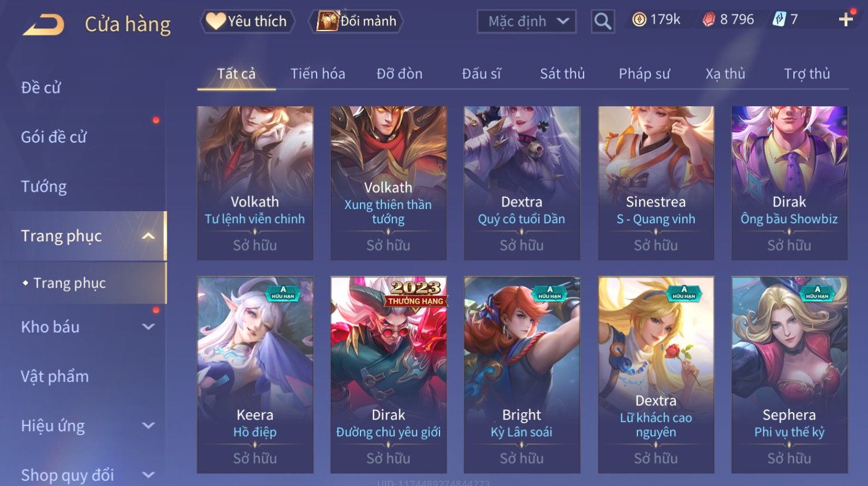Click the red ruby currency icon

click(x=709, y=20)
